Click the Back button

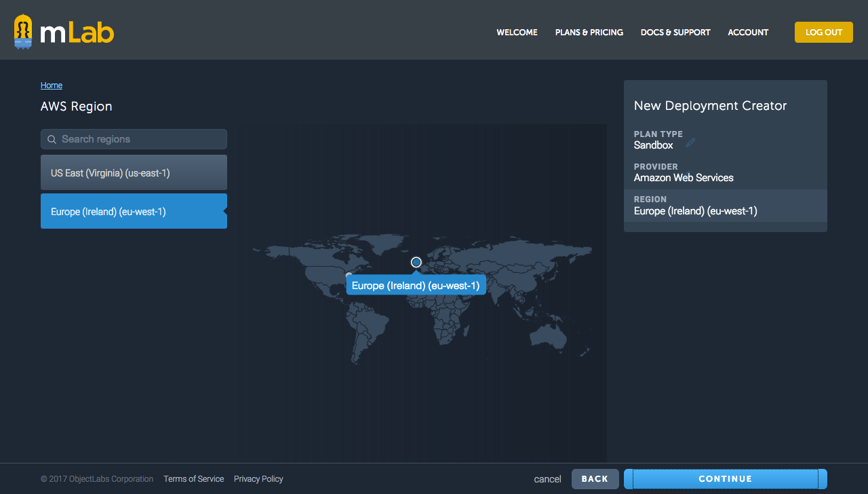click(595, 479)
